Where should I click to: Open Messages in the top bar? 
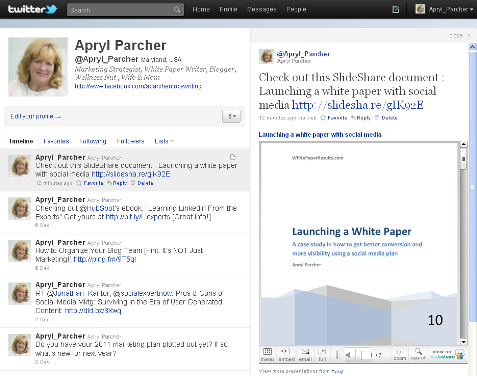tap(261, 9)
